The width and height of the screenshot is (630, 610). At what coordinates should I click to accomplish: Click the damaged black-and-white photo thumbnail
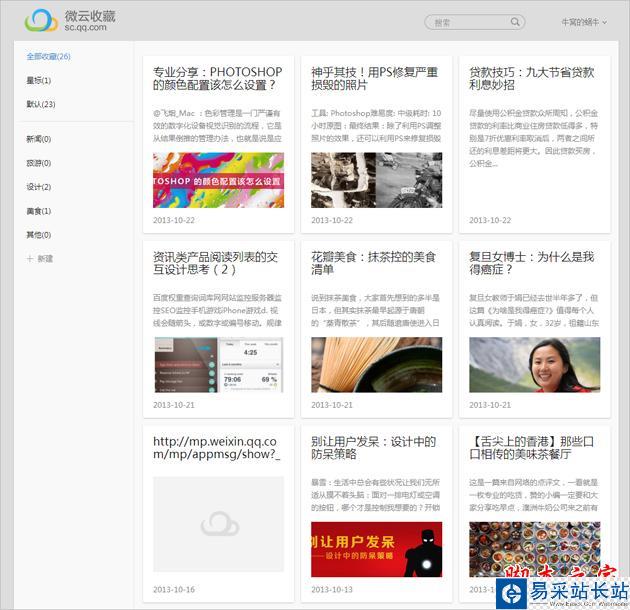point(376,180)
